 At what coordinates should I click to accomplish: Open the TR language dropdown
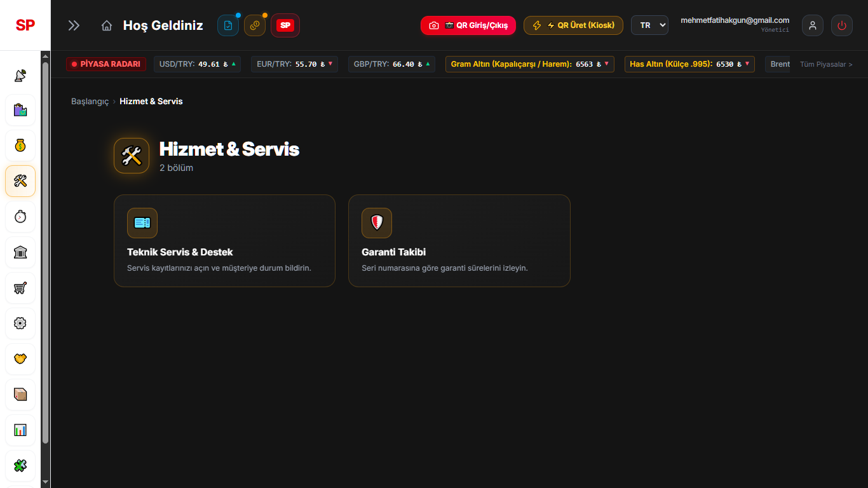coord(649,25)
